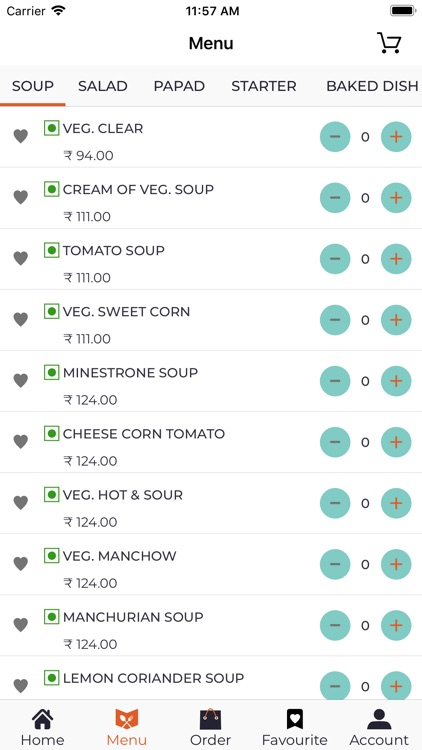This screenshot has width=422, height=750.
Task: Toggle heart icon for Veg. Manchow
Action: pyautogui.click(x=21, y=564)
